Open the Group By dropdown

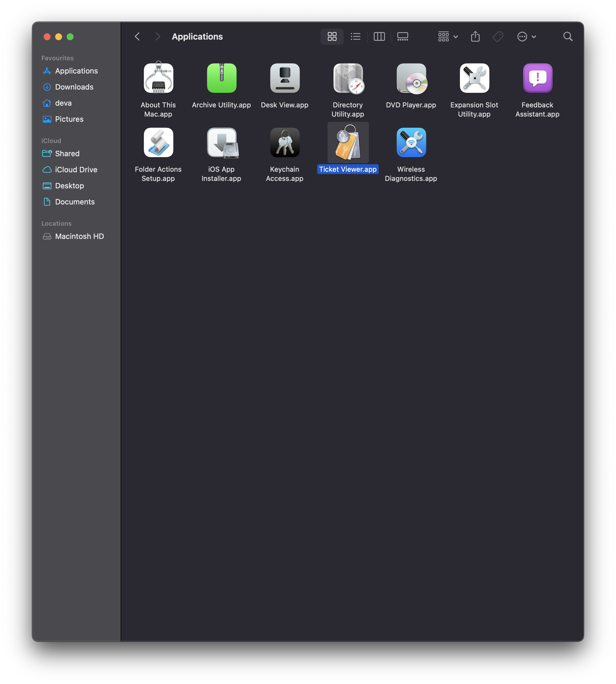[448, 36]
